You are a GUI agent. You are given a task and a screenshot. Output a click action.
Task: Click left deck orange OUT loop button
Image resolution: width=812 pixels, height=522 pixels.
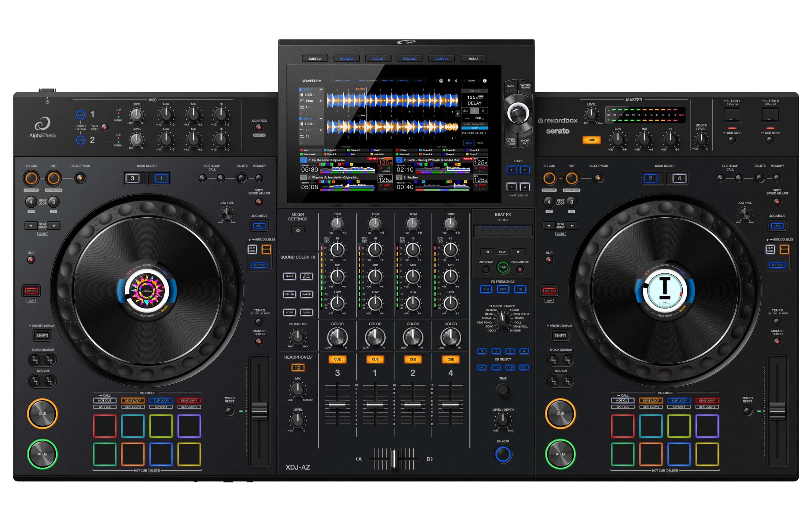click(x=54, y=178)
